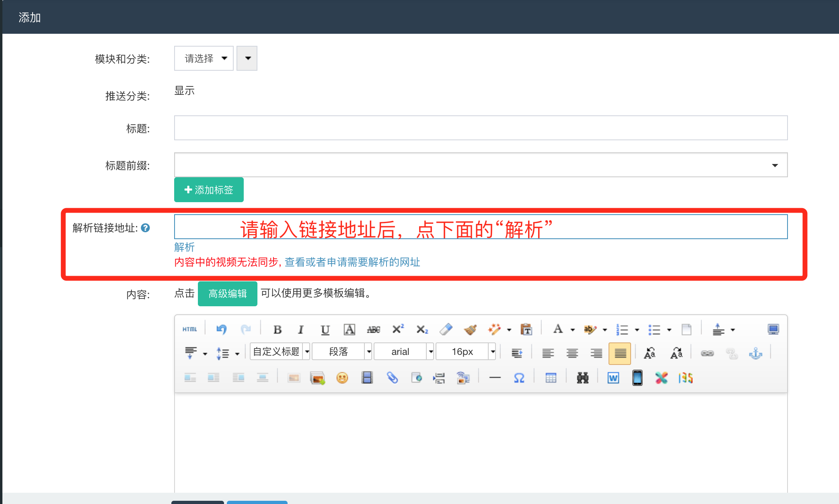Toggle justify alignment button
The image size is (839, 504).
pyautogui.click(x=620, y=353)
